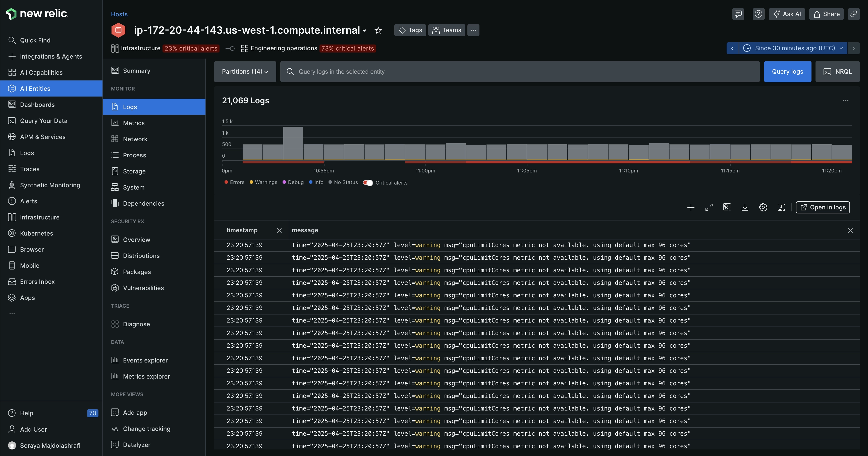The width and height of the screenshot is (868, 456).
Task: Toggle Warnings series in chart legend
Action: pyautogui.click(x=263, y=183)
